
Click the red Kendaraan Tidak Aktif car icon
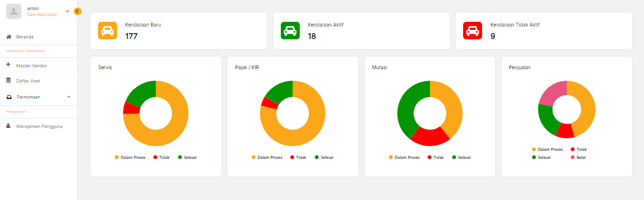tap(472, 31)
